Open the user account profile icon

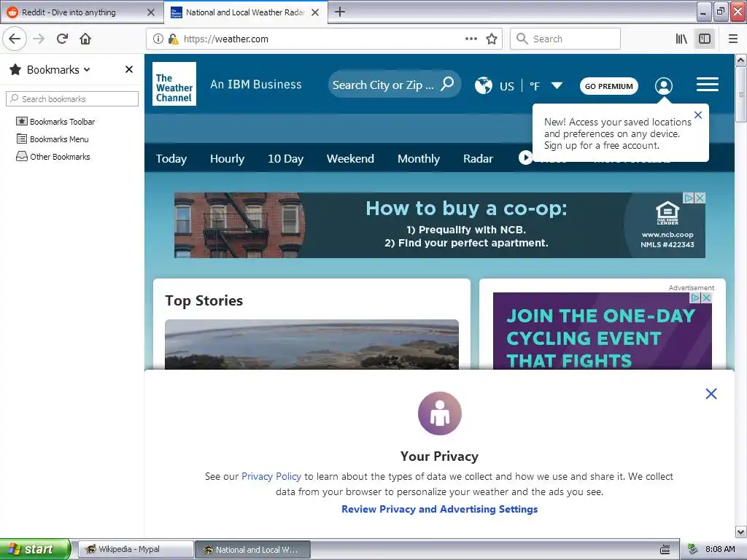[664, 86]
